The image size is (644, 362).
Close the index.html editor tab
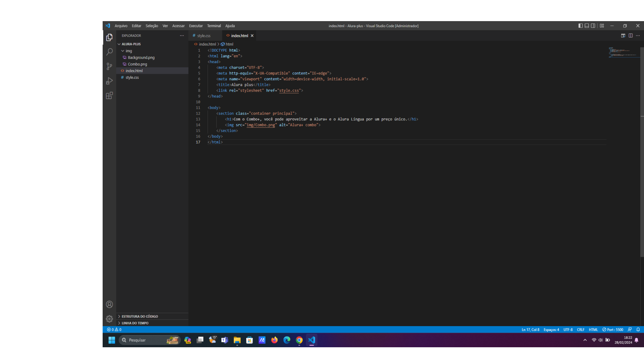[x=252, y=36]
